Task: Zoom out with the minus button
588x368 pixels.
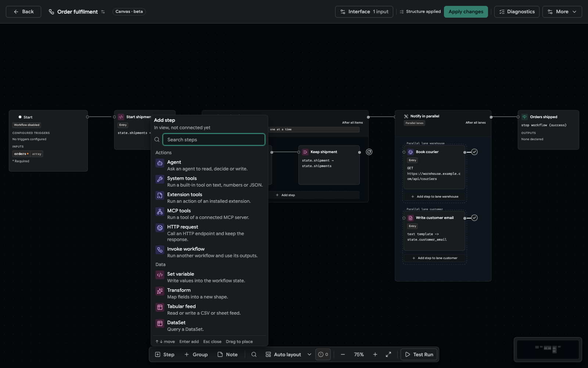Action: (343, 354)
